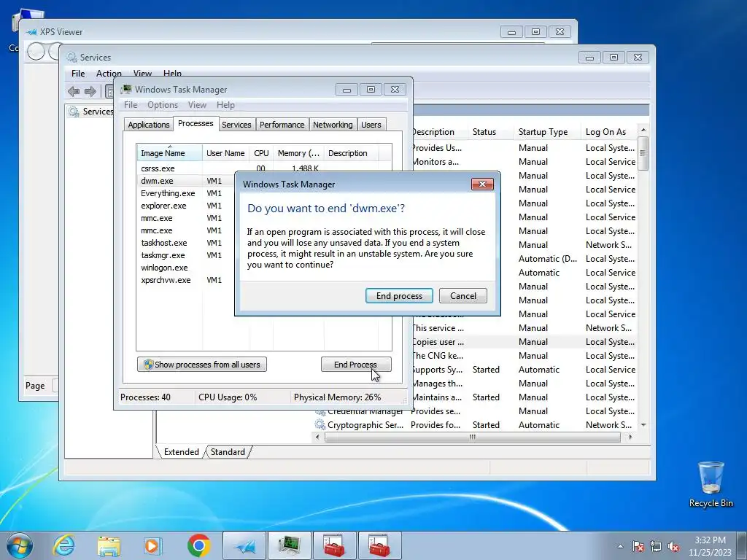Select dwm.exe process row

pyautogui.click(x=186, y=181)
